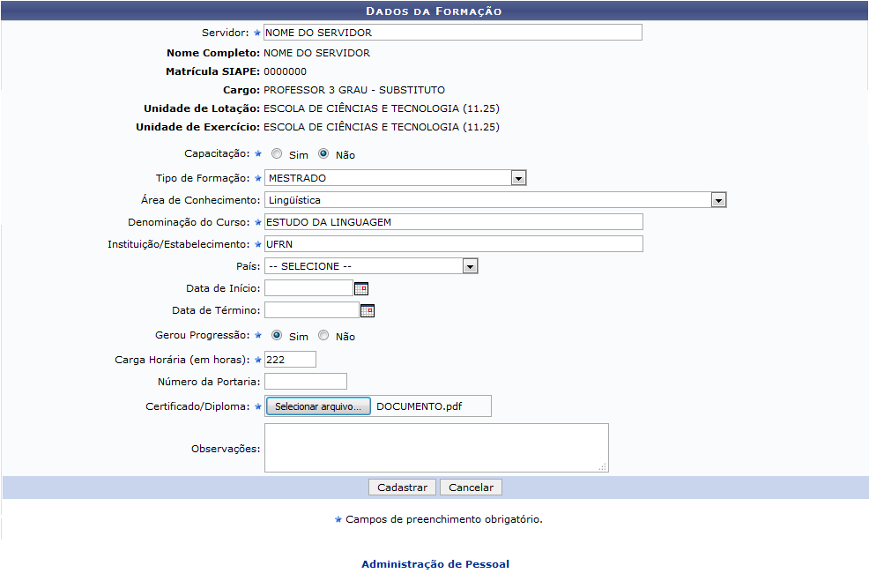The height and width of the screenshot is (588, 869).
Task: Click the Data de Início text field
Action: click(x=308, y=288)
